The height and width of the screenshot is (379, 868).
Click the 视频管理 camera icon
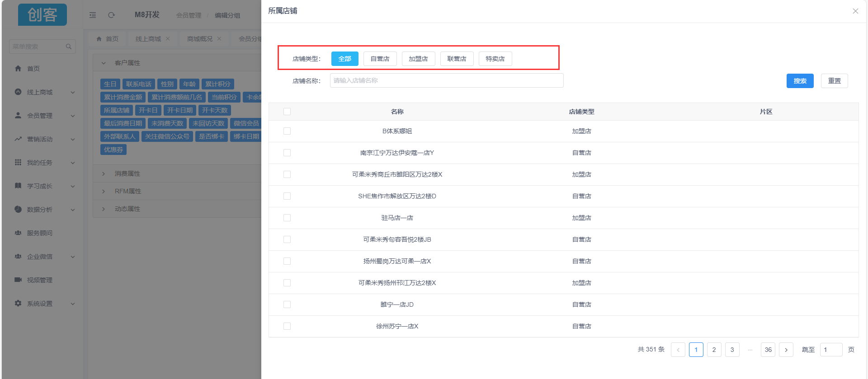tap(18, 280)
